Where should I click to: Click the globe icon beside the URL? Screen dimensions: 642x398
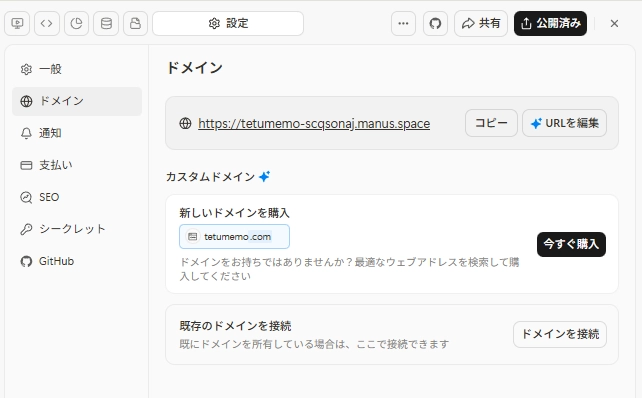185,123
